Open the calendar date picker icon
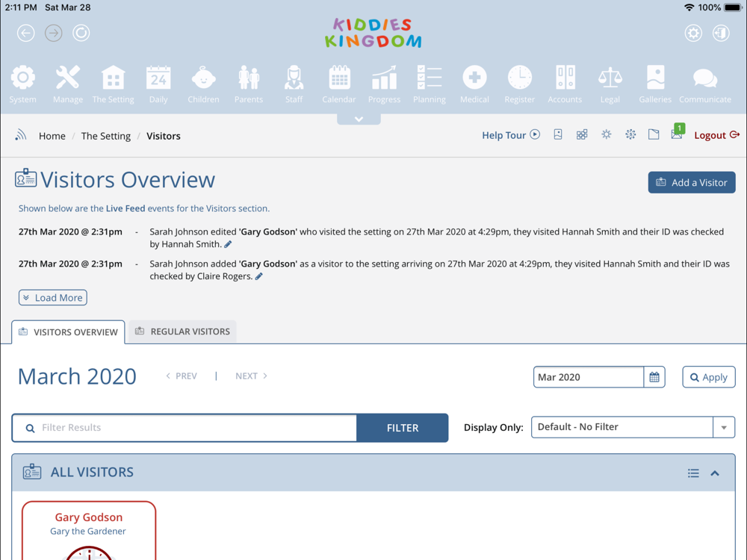747x560 pixels. click(x=654, y=377)
